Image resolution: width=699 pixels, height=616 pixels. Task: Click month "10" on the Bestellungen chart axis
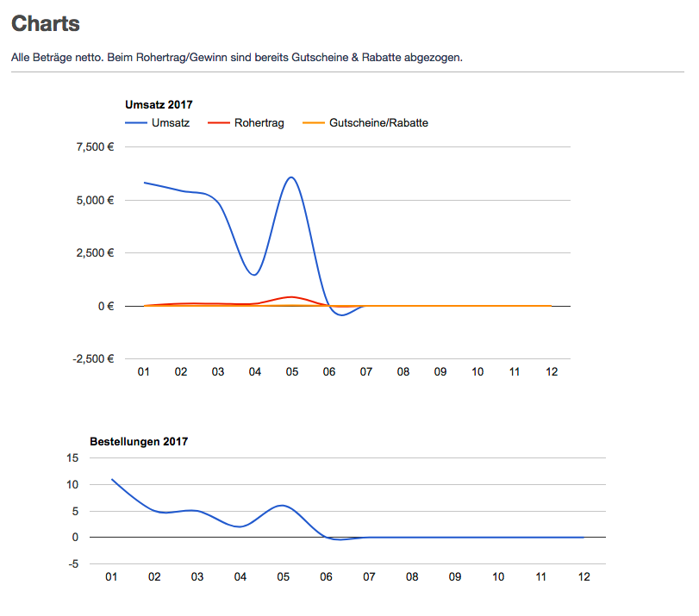498,577
